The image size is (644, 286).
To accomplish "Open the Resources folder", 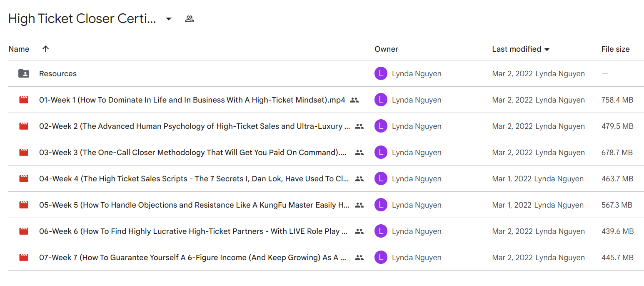I will pyautogui.click(x=58, y=74).
